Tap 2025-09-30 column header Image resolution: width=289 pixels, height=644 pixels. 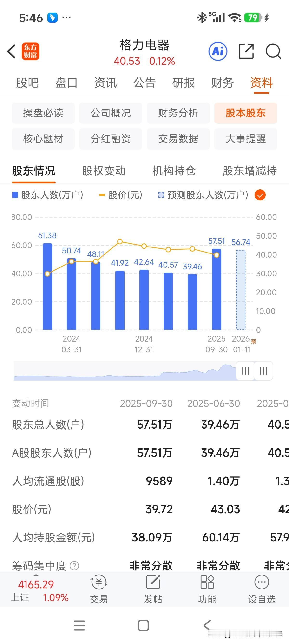146,404
